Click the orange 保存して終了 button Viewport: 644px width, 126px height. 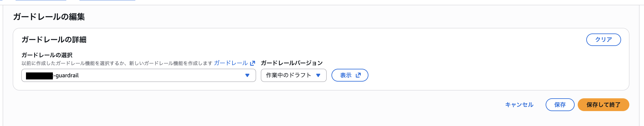pos(603,105)
